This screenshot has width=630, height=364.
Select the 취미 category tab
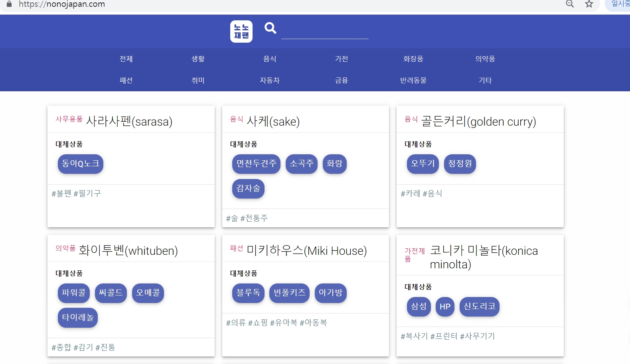point(198,81)
